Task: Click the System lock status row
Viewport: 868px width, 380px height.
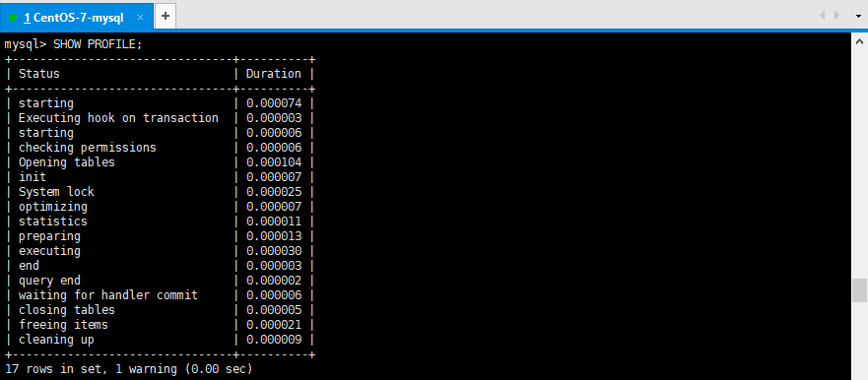Action: (160, 192)
